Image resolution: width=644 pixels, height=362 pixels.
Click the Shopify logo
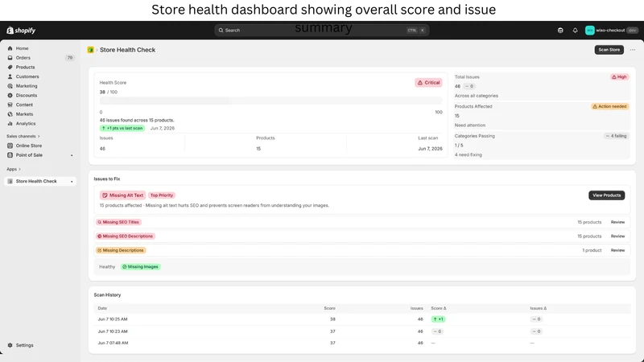(x=21, y=31)
